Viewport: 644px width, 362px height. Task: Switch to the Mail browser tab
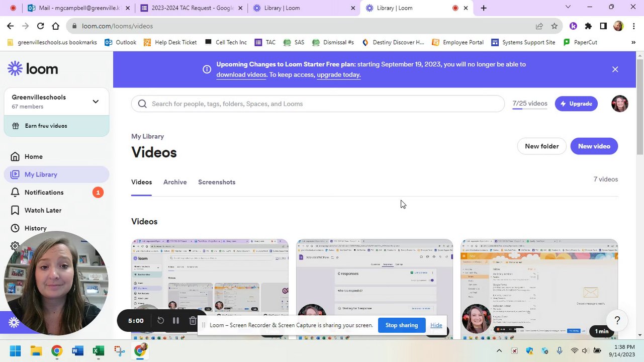tap(79, 8)
